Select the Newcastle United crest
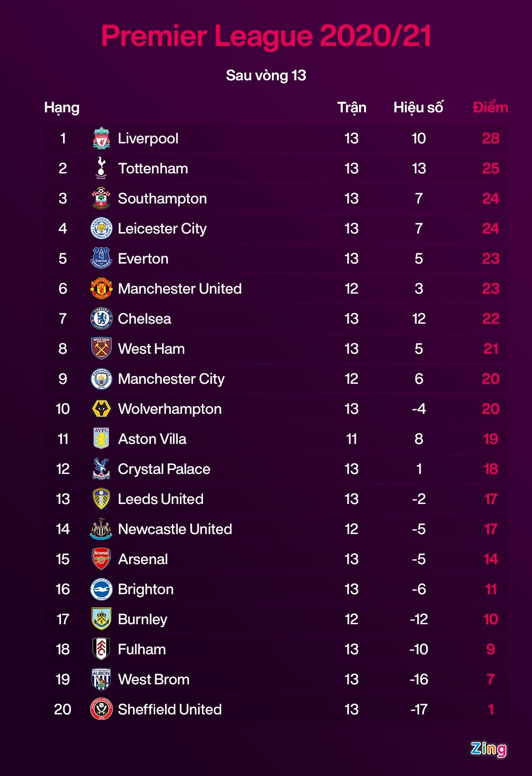 (101, 529)
